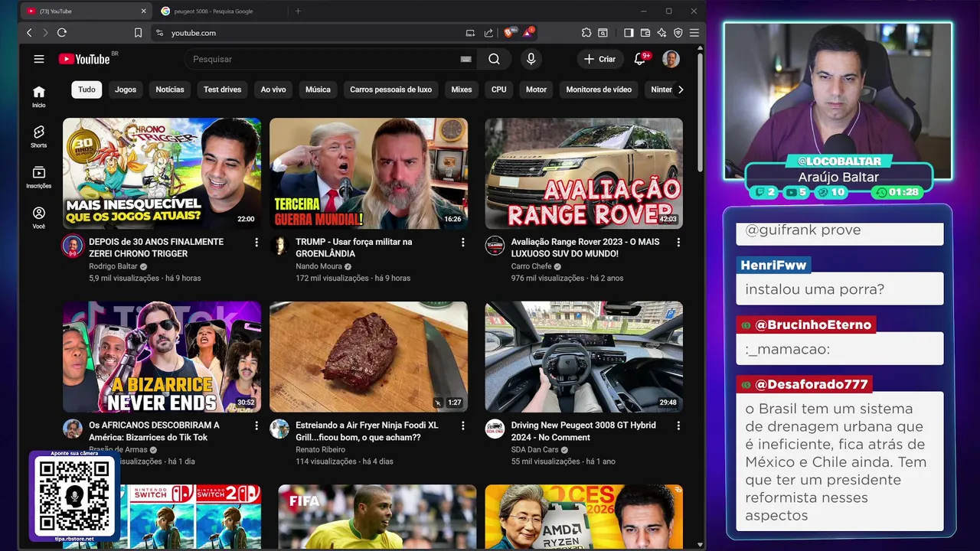
Task: Play the Chrono Trigger video thumbnail
Action: tap(162, 173)
